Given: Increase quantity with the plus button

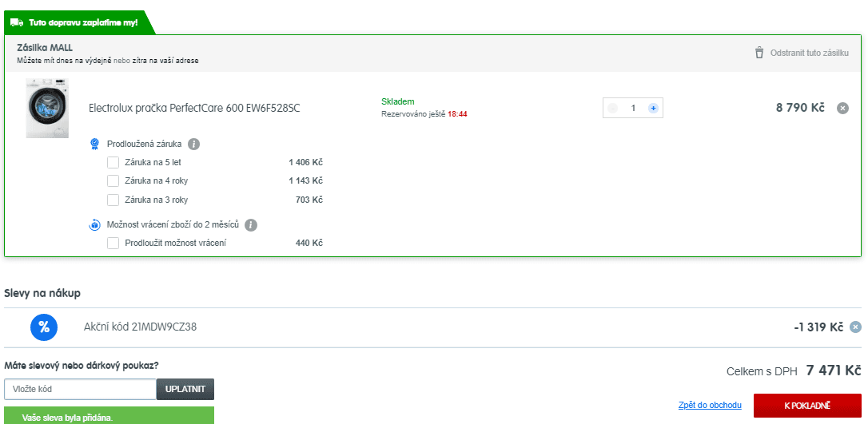Looking at the screenshot, I should click(653, 109).
